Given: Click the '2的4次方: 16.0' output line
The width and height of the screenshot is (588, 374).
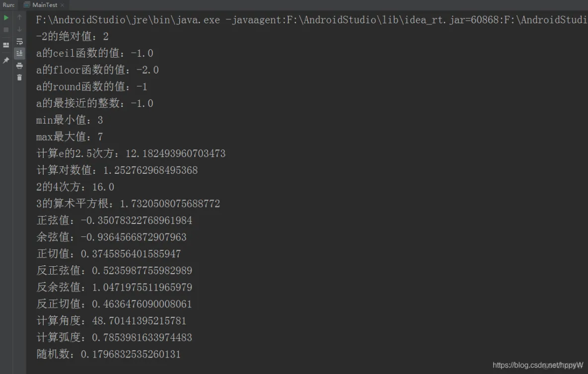Looking at the screenshot, I should pyautogui.click(x=75, y=187).
